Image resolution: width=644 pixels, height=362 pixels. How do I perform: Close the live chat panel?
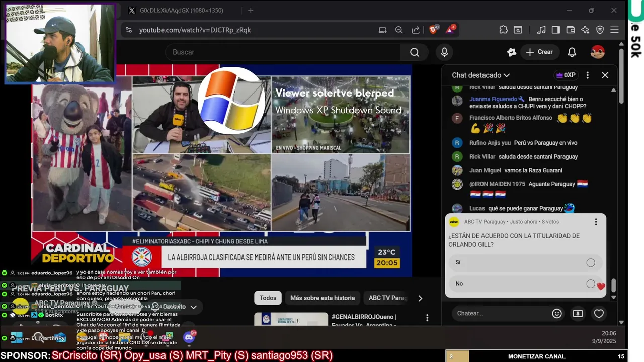point(605,75)
